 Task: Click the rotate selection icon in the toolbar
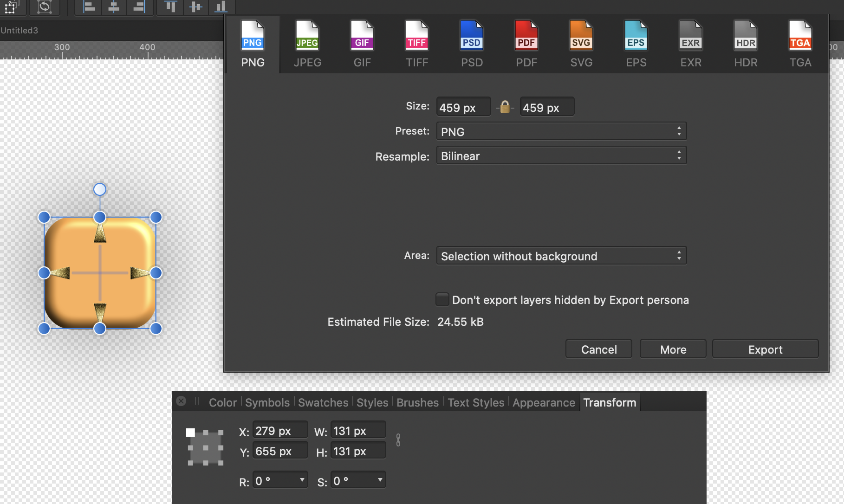point(45,6)
